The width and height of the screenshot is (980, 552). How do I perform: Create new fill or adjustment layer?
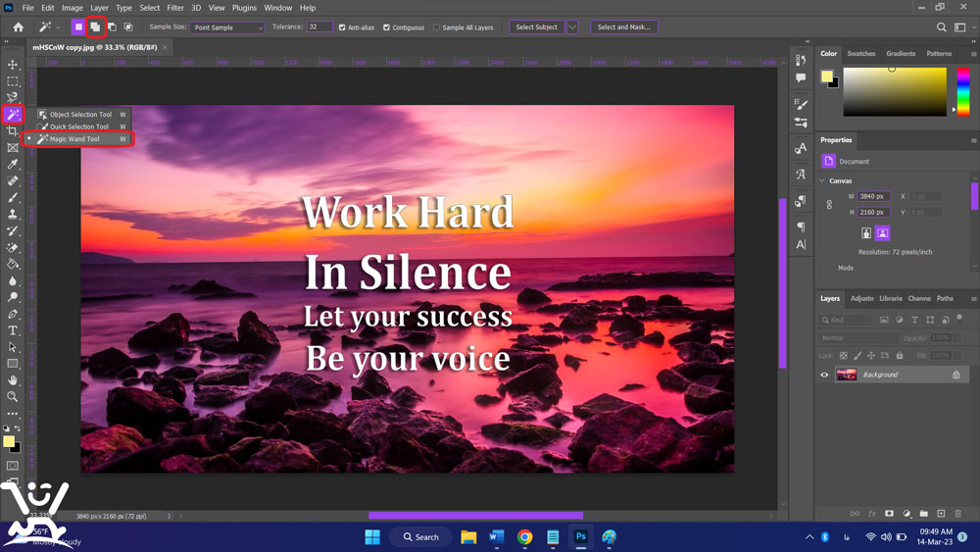(906, 513)
